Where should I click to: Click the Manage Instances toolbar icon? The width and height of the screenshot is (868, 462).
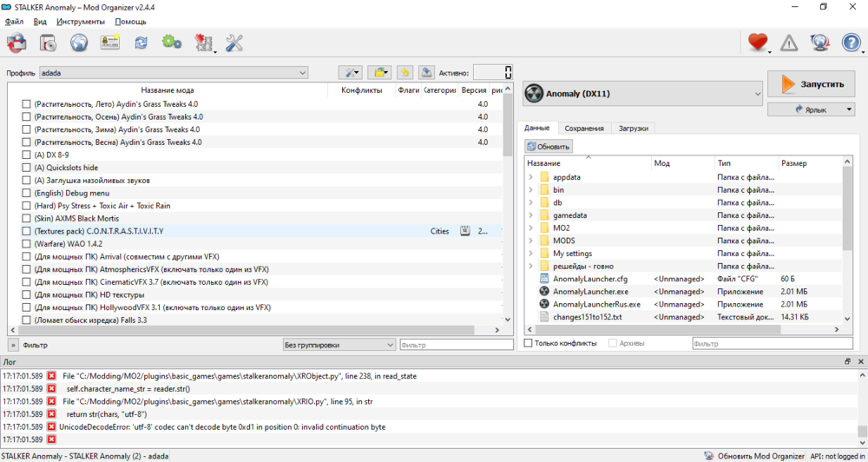pyautogui.click(x=16, y=43)
